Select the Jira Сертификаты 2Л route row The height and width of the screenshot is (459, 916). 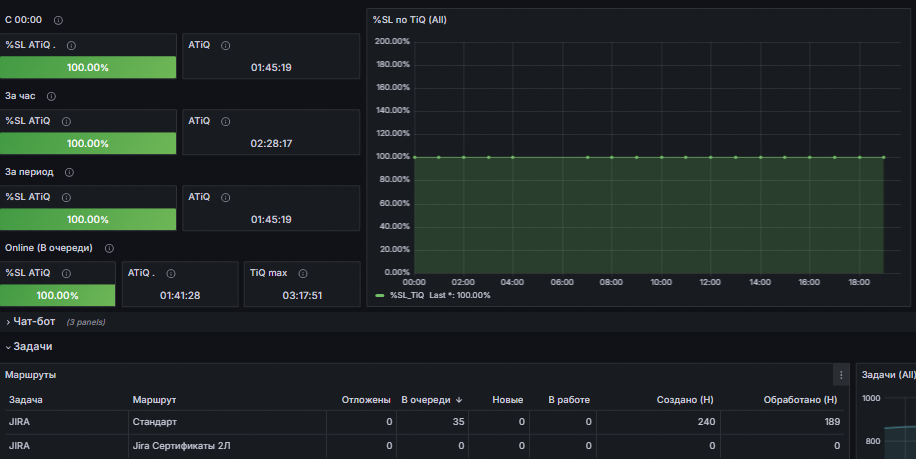tap(425, 446)
